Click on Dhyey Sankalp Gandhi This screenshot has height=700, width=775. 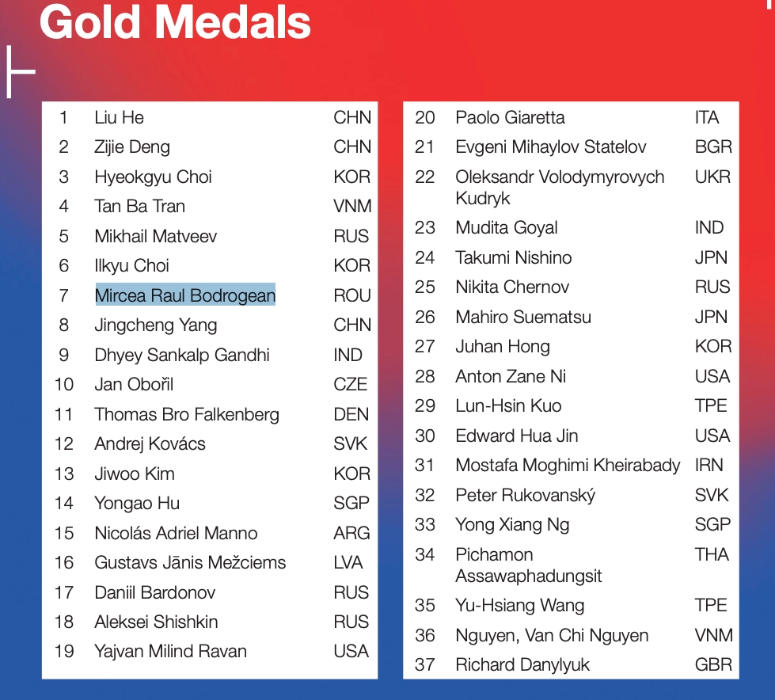tap(182, 355)
